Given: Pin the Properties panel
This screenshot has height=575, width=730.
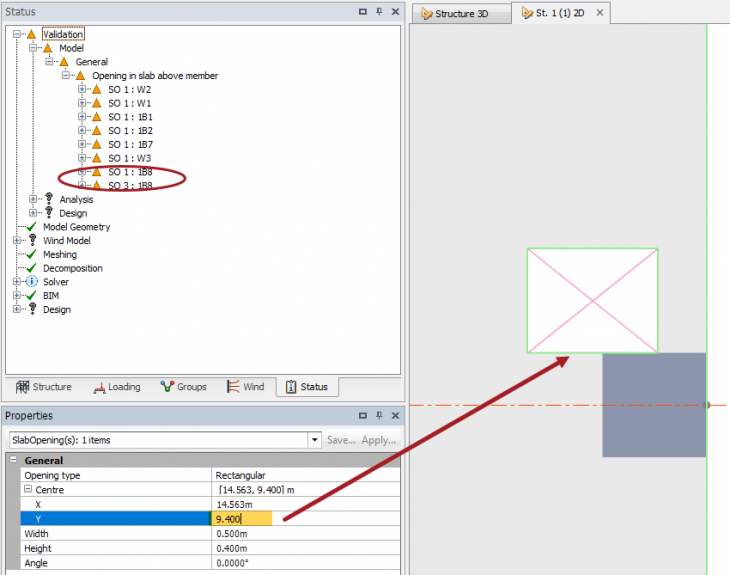Looking at the screenshot, I should 379,415.
